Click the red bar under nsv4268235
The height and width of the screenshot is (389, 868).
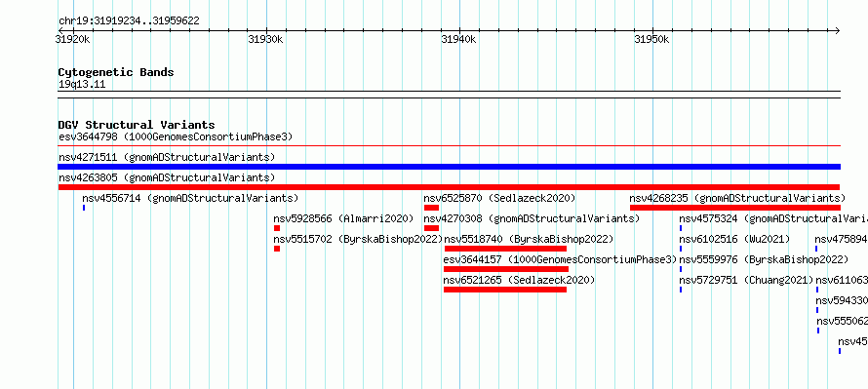coord(735,208)
